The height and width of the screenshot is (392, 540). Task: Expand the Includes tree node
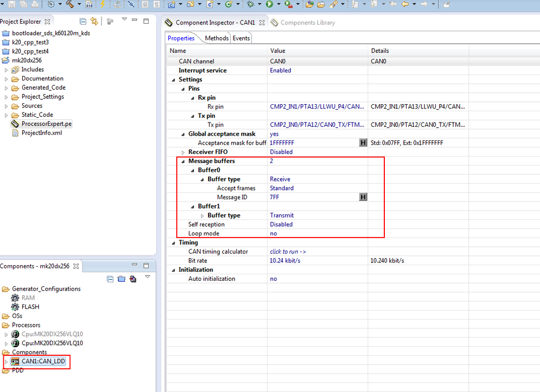(6, 70)
